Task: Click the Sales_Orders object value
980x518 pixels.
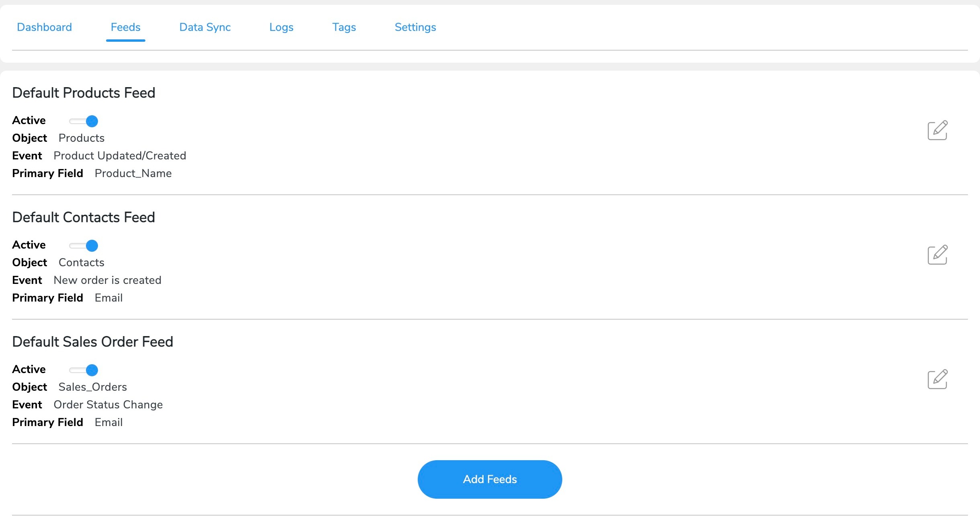Action: click(x=93, y=387)
